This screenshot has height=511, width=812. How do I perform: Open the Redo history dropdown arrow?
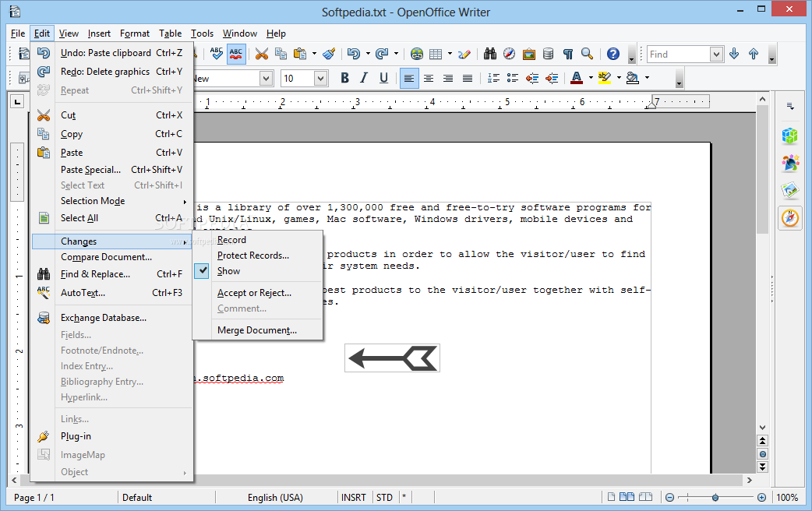[x=396, y=54]
